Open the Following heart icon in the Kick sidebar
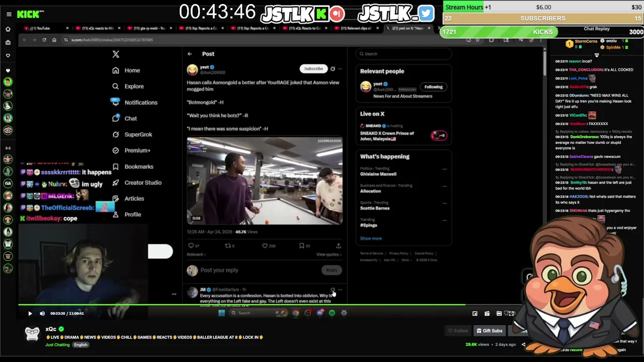This screenshot has height=362, width=644. (8, 55)
